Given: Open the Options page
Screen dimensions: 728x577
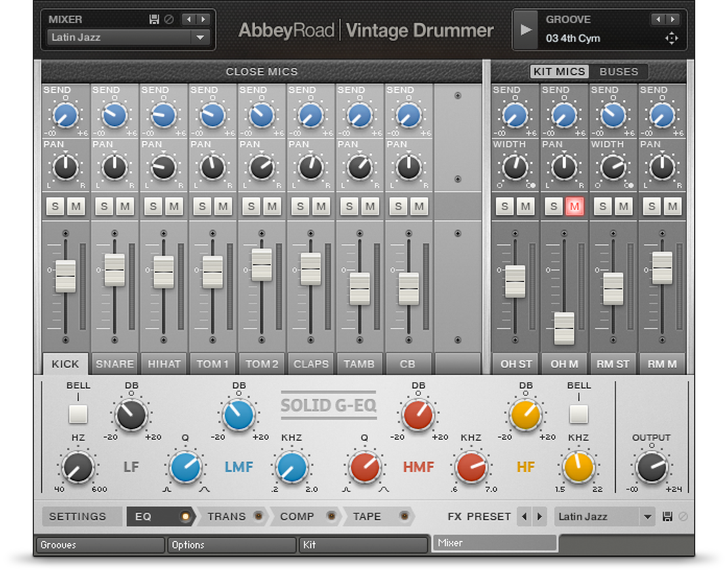Looking at the screenshot, I should (232, 545).
